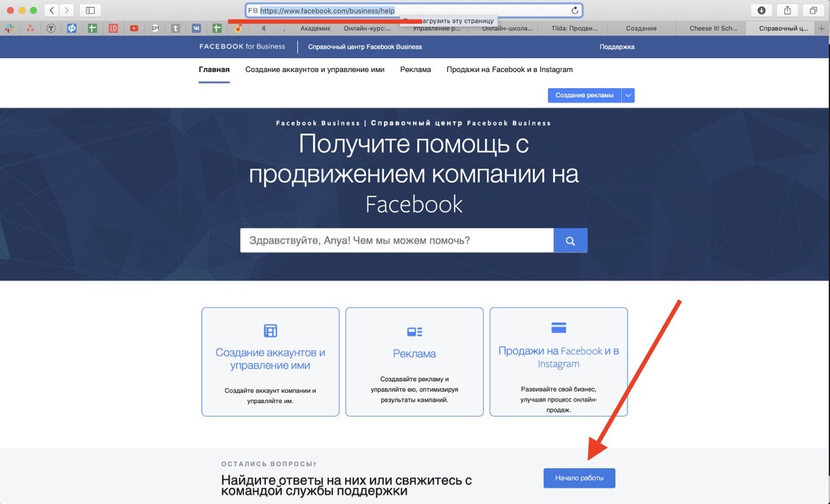The image size is (830, 504).
Task: Open the Поддержка link in header
Action: [x=617, y=47]
